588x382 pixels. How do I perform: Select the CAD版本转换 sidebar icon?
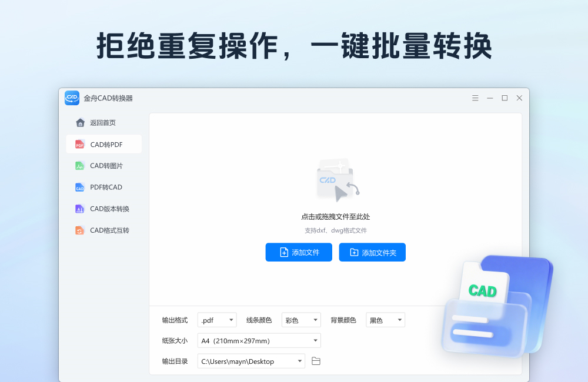pos(80,209)
